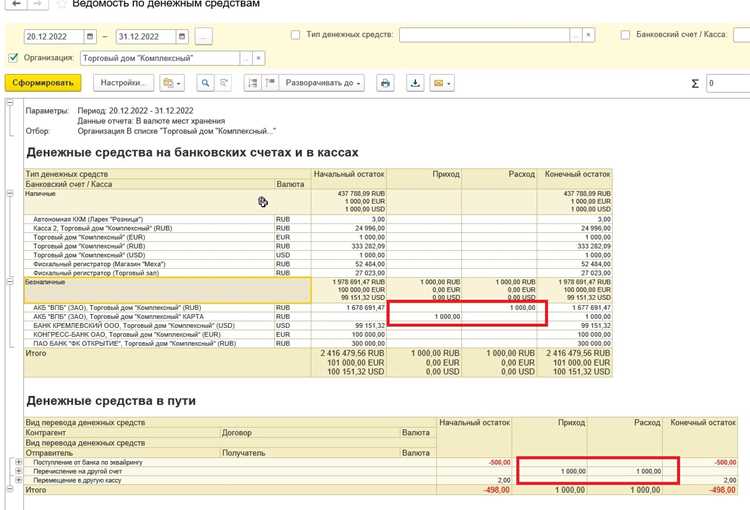The image size is (750, 510).
Task: Open calendar for start date 20.12.2022
Action: point(90,36)
